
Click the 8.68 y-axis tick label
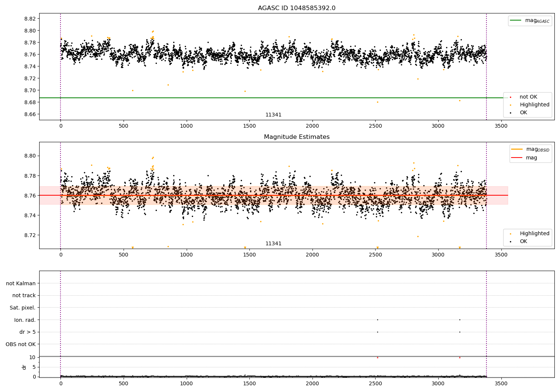(x=29, y=102)
